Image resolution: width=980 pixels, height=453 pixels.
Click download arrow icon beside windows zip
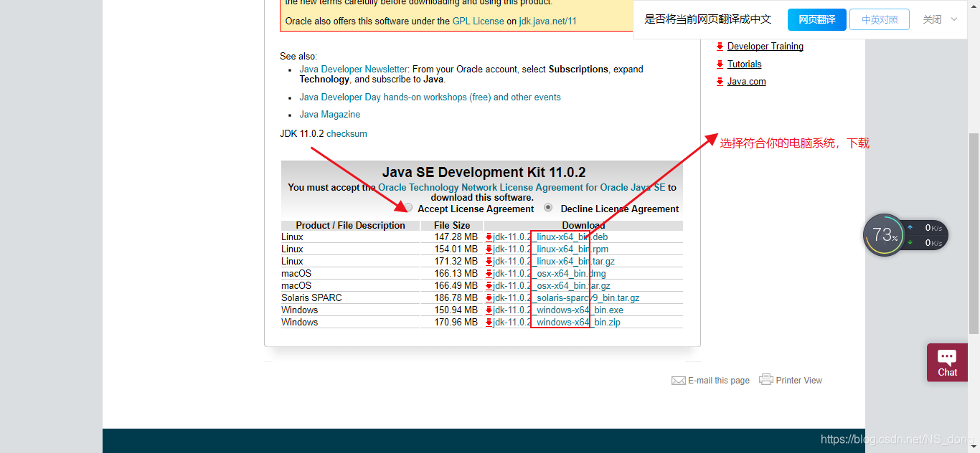pyautogui.click(x=489, y=323)
